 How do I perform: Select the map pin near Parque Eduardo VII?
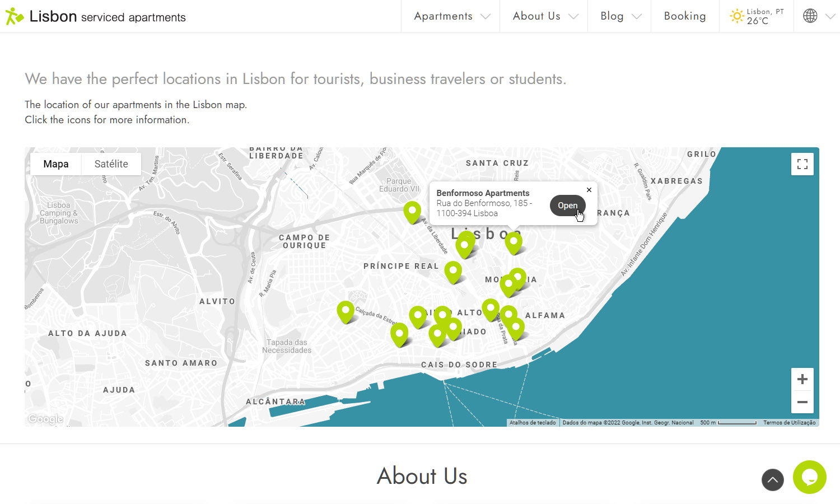point(412,211)
